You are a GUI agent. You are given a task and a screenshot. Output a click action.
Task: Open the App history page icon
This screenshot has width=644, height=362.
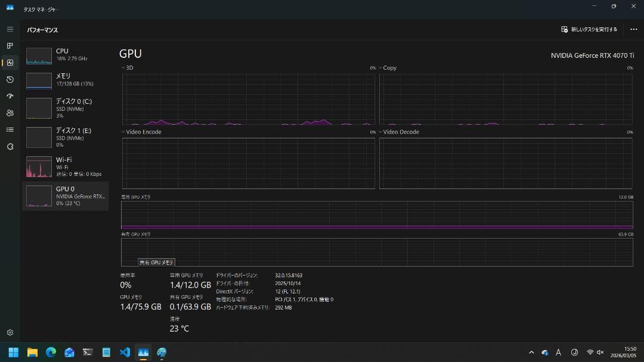10,79
